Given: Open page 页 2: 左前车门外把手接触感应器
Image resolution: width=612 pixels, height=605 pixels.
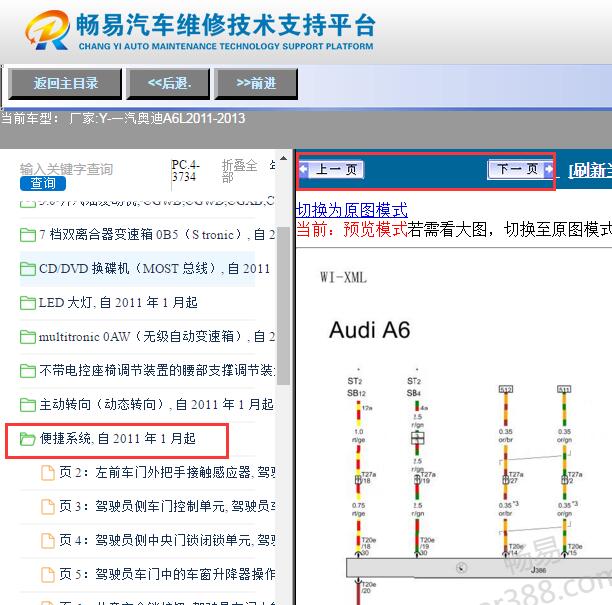Looking at the screenshot, I should pyautogui.click(x=158, y=473).
